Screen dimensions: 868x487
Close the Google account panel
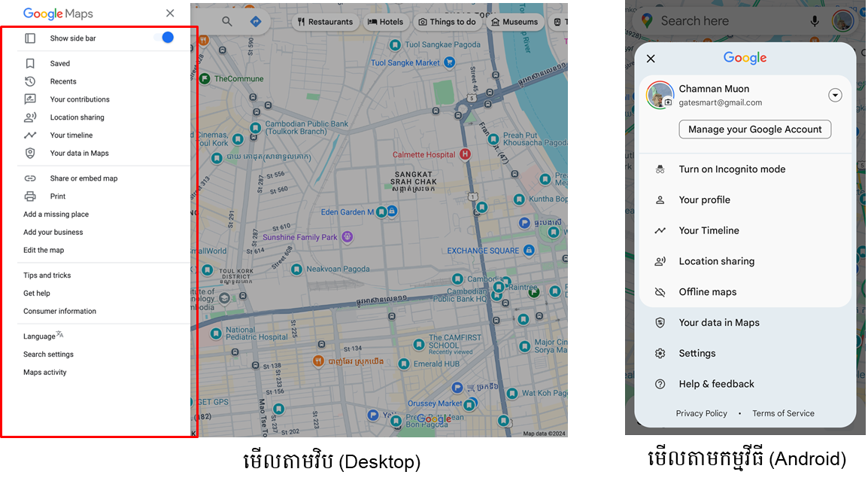[651, 59]
